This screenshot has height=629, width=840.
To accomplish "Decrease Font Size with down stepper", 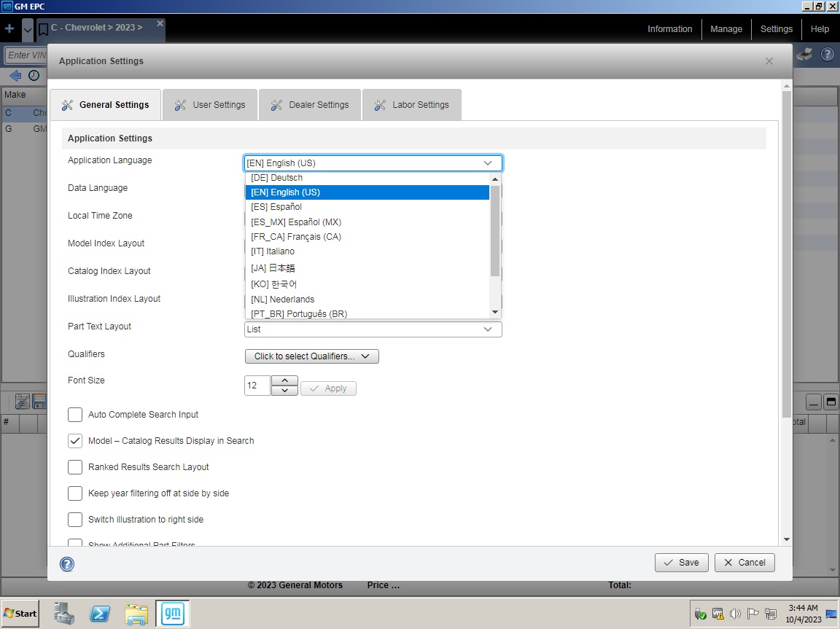I will coord(284,391).
